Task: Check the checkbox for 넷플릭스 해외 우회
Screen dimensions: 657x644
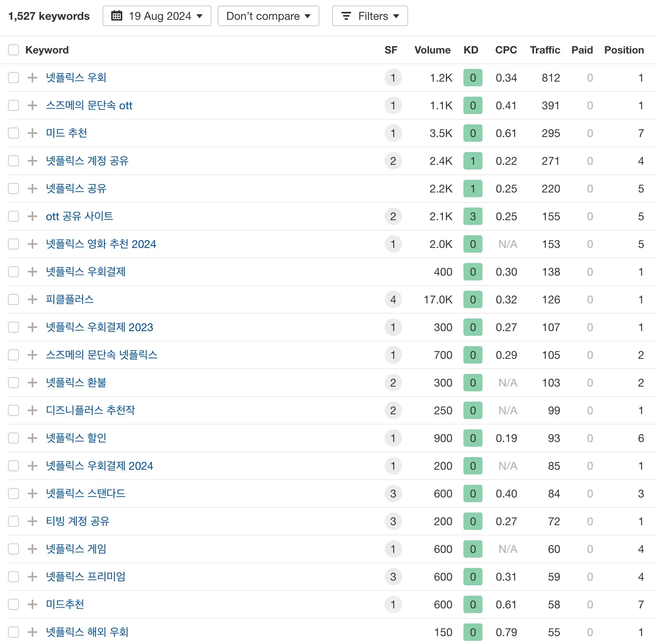Action: click(x=13, y=632)
